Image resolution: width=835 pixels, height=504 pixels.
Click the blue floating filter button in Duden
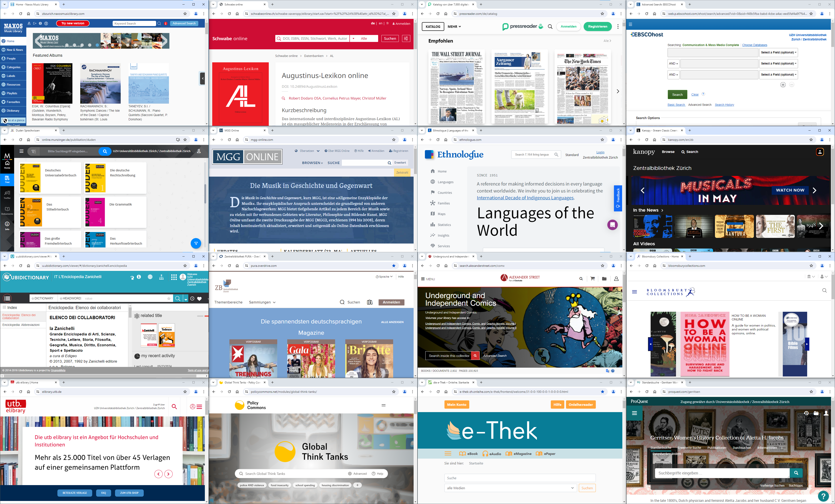pyautogui.click(x=196, y=243)
